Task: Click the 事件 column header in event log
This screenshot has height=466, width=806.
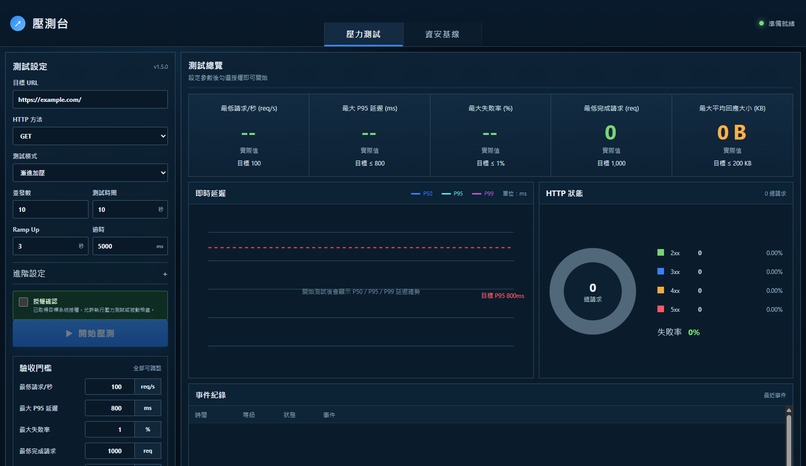Action: coord(329,415)
